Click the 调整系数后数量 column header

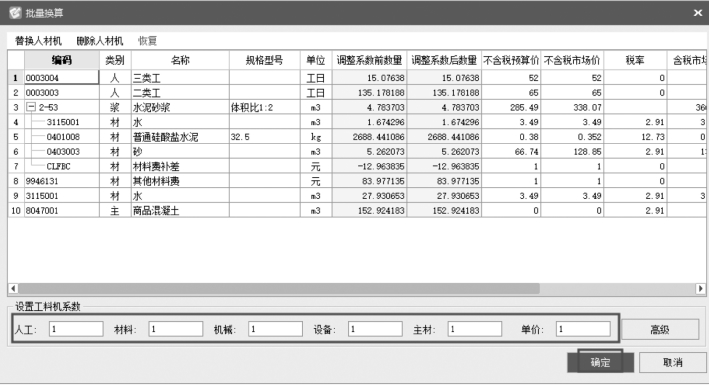pos(444,60)
